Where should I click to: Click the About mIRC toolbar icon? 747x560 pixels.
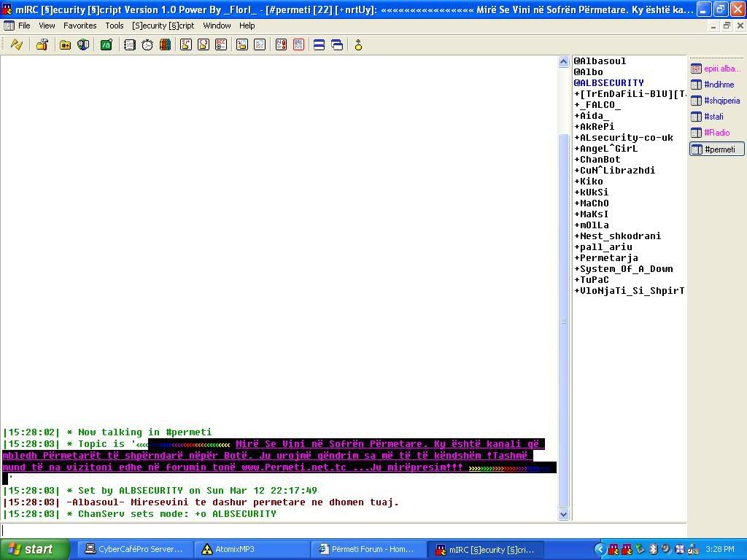click(358, 44)
